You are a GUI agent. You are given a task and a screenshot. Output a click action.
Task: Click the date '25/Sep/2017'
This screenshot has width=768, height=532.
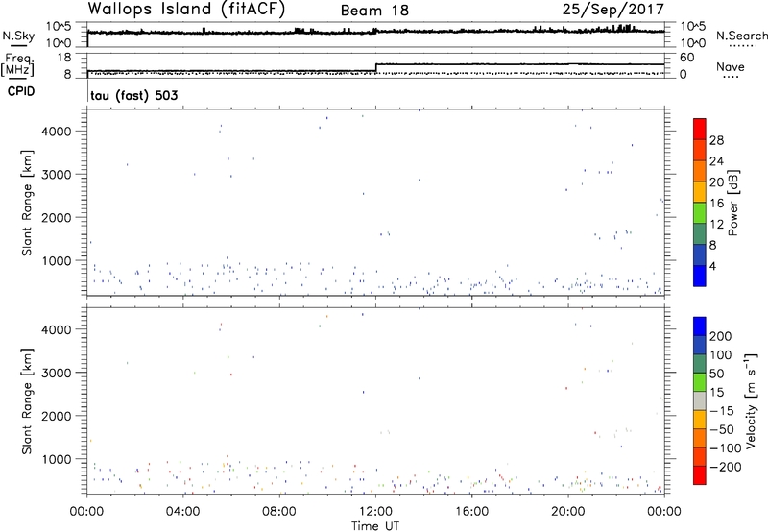click(613, 10)
